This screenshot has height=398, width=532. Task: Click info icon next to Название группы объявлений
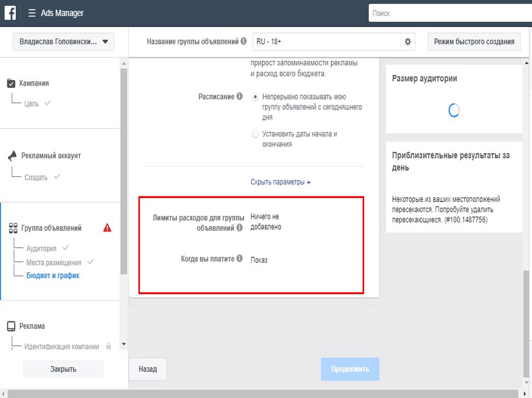tap(244, 41)
